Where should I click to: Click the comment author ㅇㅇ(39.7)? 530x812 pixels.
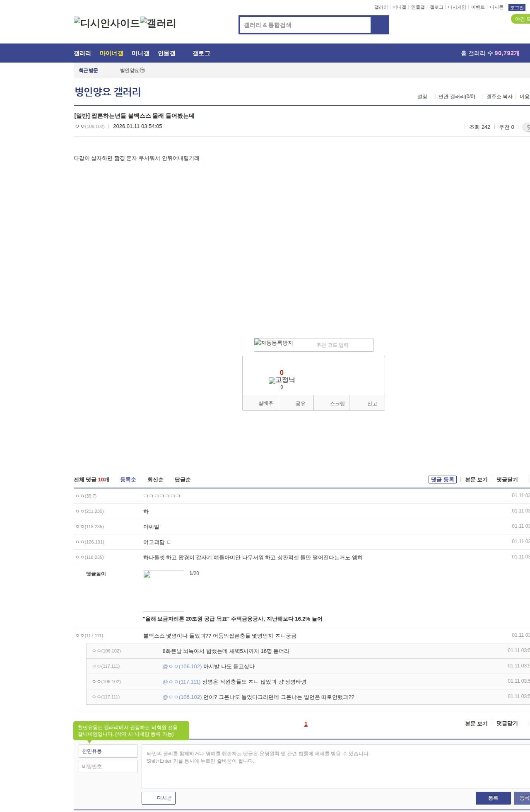(86, 496)
